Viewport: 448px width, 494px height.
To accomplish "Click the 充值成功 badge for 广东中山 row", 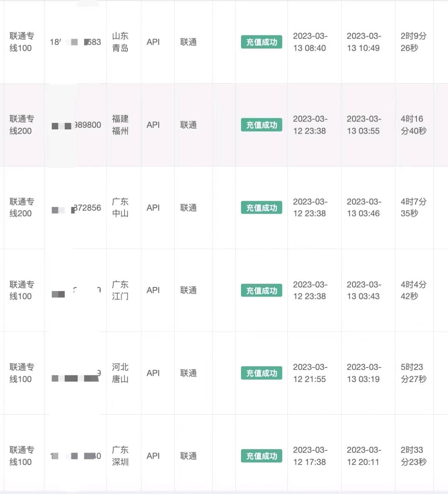I will (261, 208).
